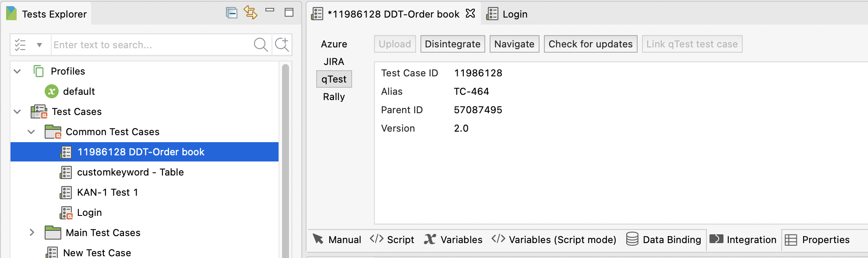Viewport: 868px width, 258px height.
Task: Click the Check for updates button
Action: point(590,44)
